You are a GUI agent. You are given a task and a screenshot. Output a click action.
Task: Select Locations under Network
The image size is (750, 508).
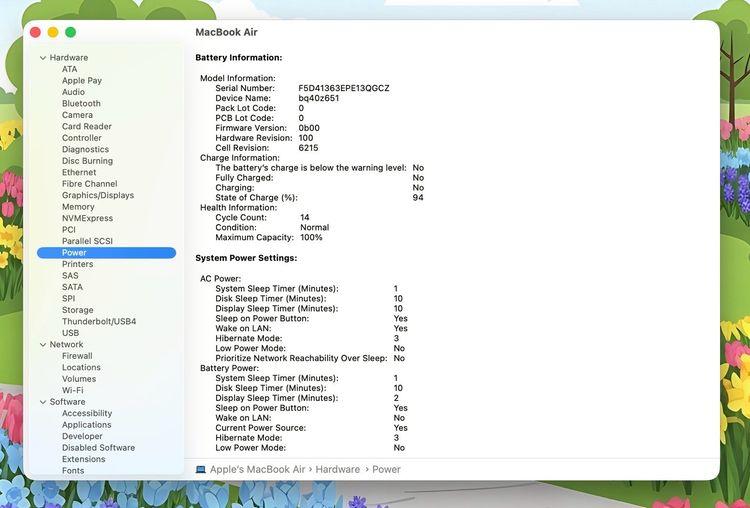click(x=81, y=367)
